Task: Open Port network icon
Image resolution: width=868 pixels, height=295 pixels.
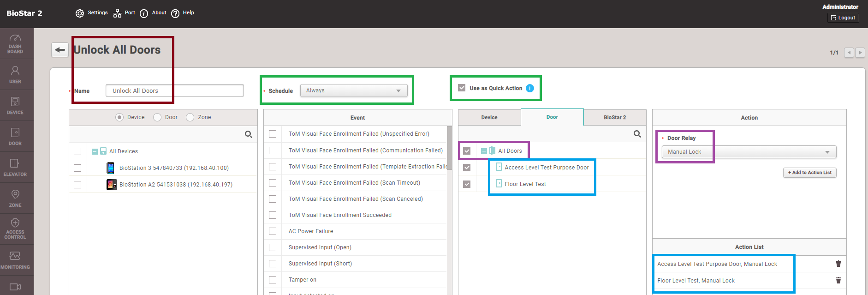Action: 118,13
